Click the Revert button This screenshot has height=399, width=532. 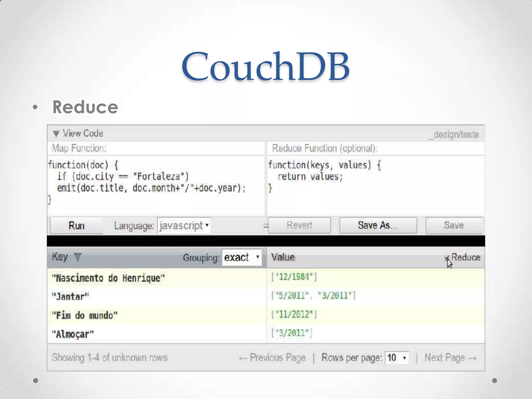[300, 225]
